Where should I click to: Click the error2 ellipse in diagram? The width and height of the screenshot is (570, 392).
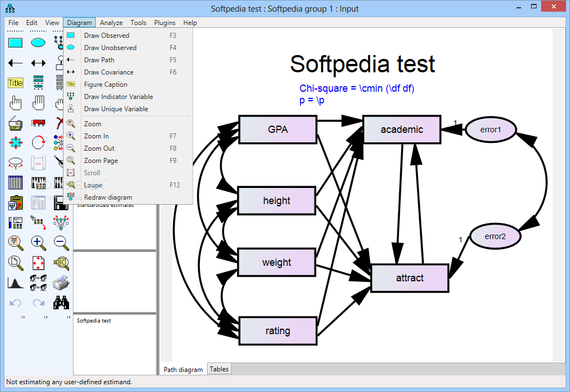(495, 236)
